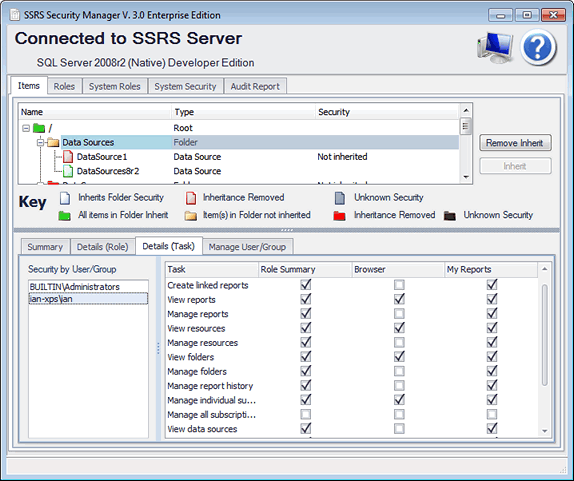Click the Type column header
This screenshot has height=481, width=574.
(x=243, y=112)
